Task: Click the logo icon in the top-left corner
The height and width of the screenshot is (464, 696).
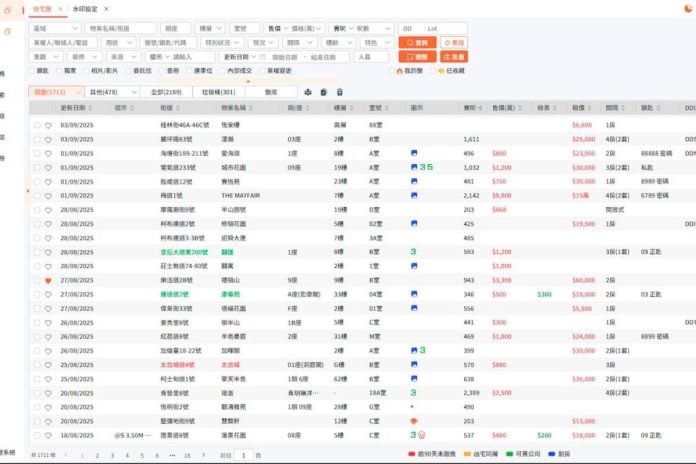Action: pyautogui.click(x=8, y=10)
